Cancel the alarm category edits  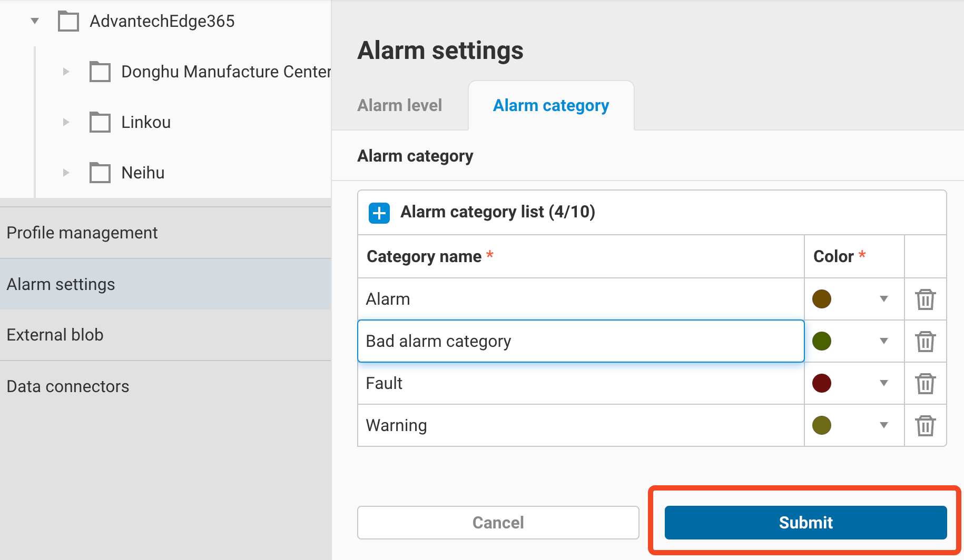498,523
